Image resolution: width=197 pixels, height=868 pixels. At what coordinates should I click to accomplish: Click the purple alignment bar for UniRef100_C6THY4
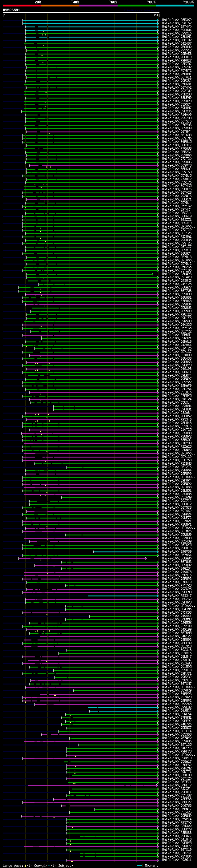pyautogui.click(x=92, y=132)
